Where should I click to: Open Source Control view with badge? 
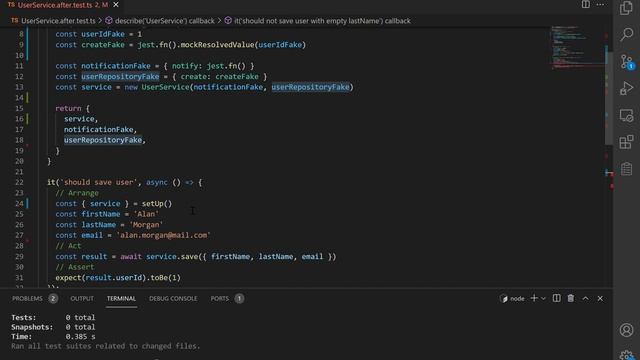point(626,62)
